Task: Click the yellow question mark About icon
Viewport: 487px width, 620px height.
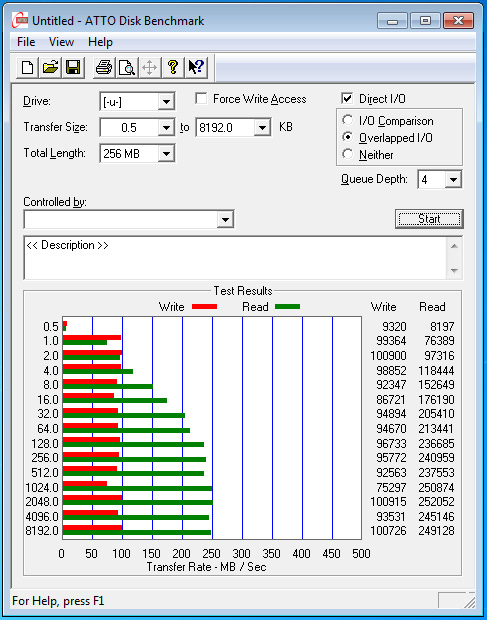Action: tap(172, 67)
